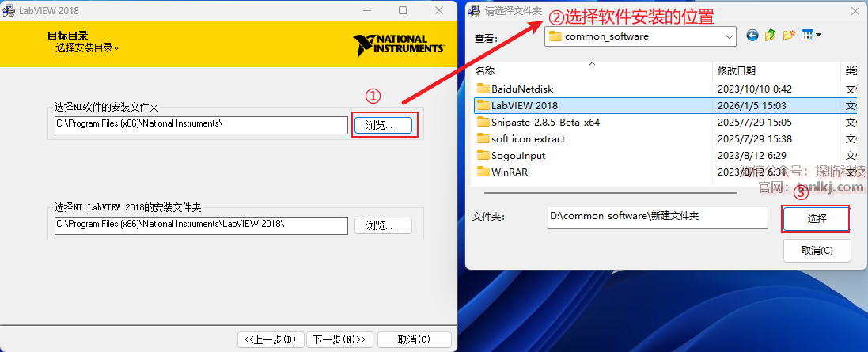Create a new folder using toolbar icon
Image resolution: width=868 pixels, height=352 pixels.
pos(788,36)
